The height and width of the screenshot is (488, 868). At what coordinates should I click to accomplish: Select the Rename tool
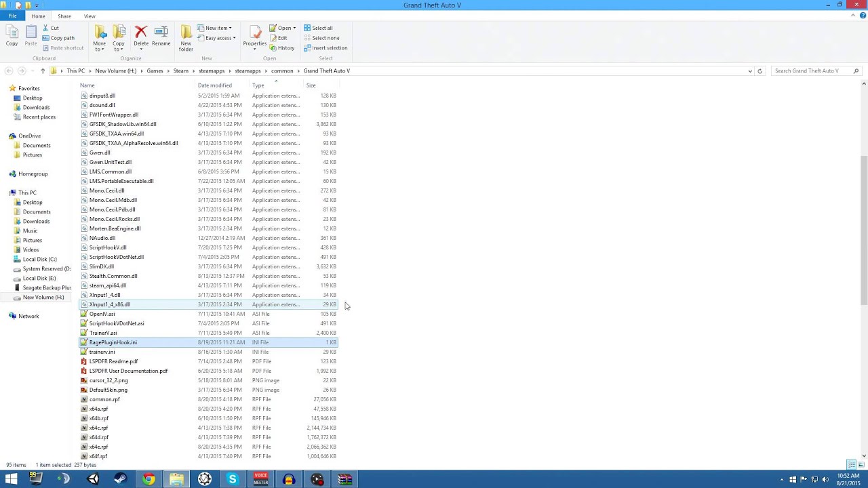click(x=161, y=34)
